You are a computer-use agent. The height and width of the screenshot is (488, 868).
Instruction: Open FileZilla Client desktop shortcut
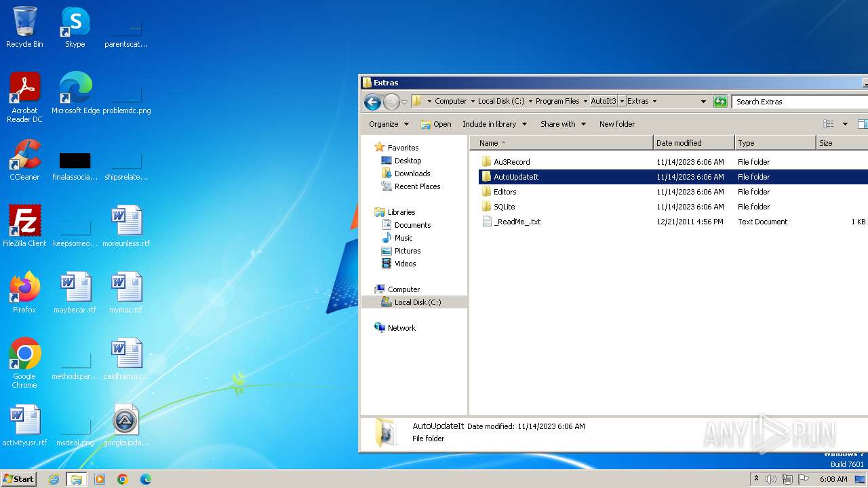click(x=24, y=226)
